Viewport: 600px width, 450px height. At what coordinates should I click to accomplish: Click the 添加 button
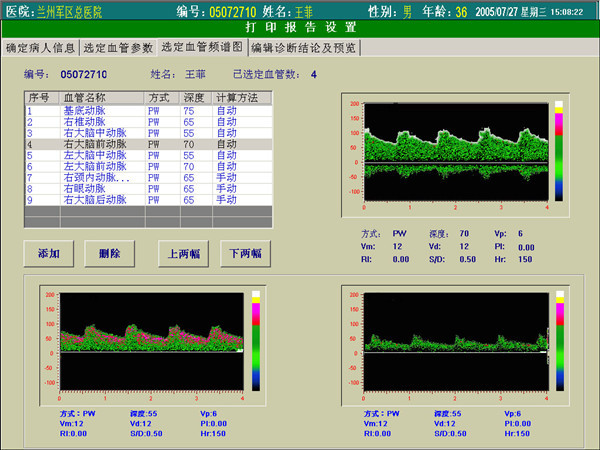(49, 253)
